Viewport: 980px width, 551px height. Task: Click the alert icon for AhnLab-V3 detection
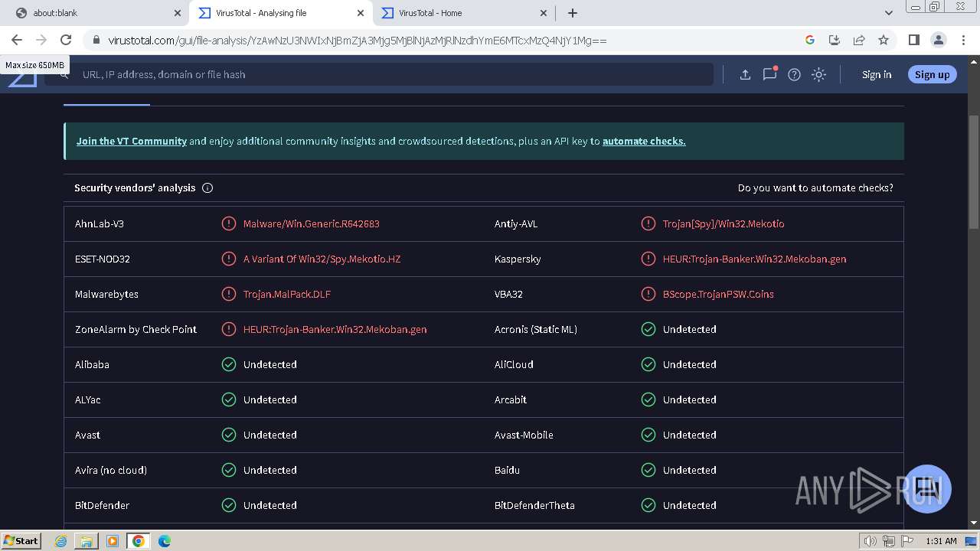[229, 223]
